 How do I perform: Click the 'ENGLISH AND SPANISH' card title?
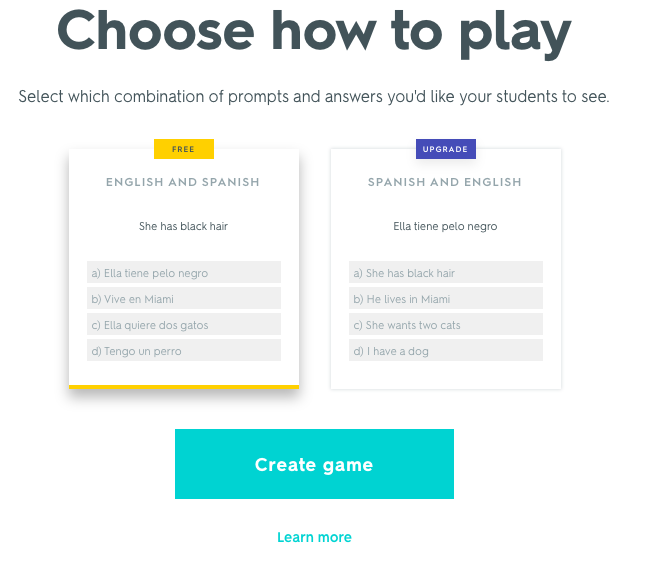pyautogui.click(x=183, y=182)
